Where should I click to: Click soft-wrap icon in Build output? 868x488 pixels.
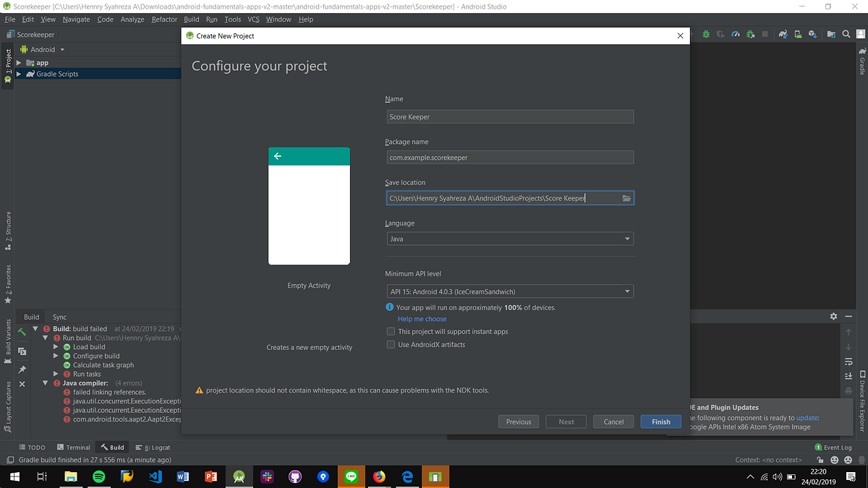[848, 361]
